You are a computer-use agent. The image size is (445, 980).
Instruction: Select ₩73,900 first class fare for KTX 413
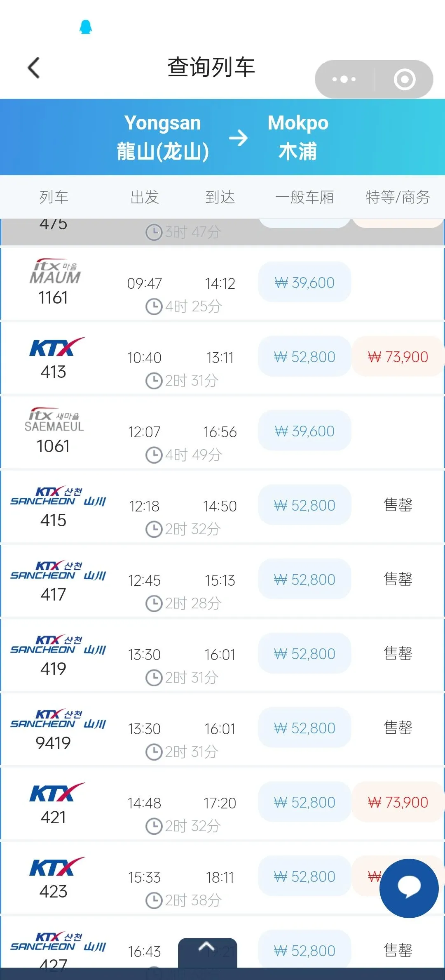pyautogui.click(x=398, y=357)
